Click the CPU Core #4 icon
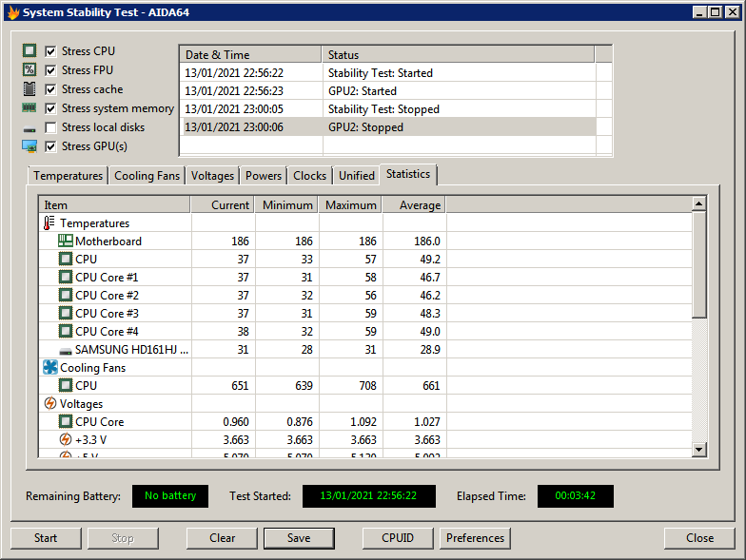The height and width of the screenshot is (560, 746). [65, 331]
